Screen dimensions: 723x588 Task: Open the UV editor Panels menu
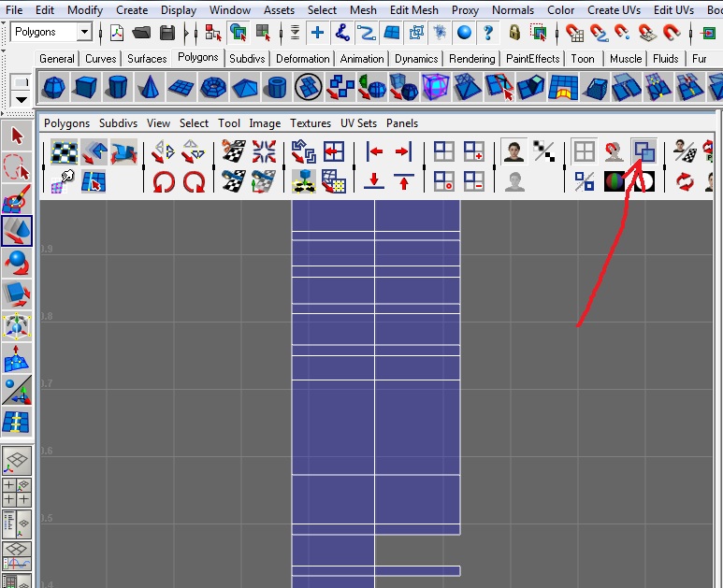[402, 123]
